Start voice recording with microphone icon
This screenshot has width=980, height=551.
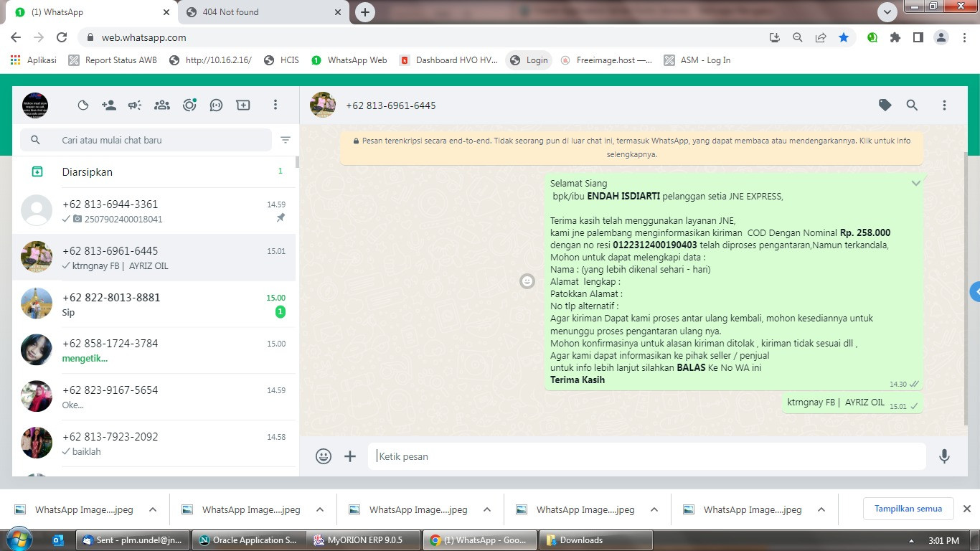coord(944,456)
